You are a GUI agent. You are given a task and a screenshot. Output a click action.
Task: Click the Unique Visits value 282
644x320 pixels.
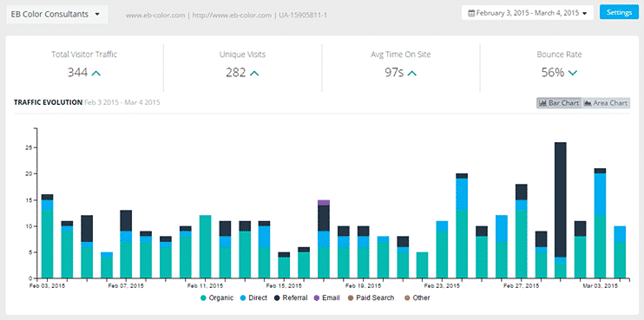pyautogui.click(x=236, y=73)
